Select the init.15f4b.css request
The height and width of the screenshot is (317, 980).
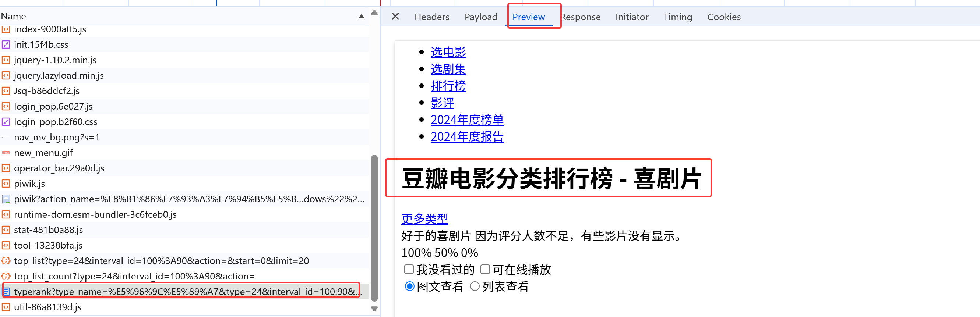tap(184, 44)
